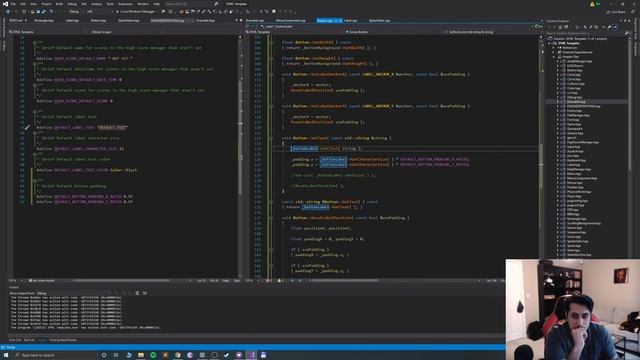Click Search Solution Explorer field
The image size is (640, 360).
[x=588, y=33]
